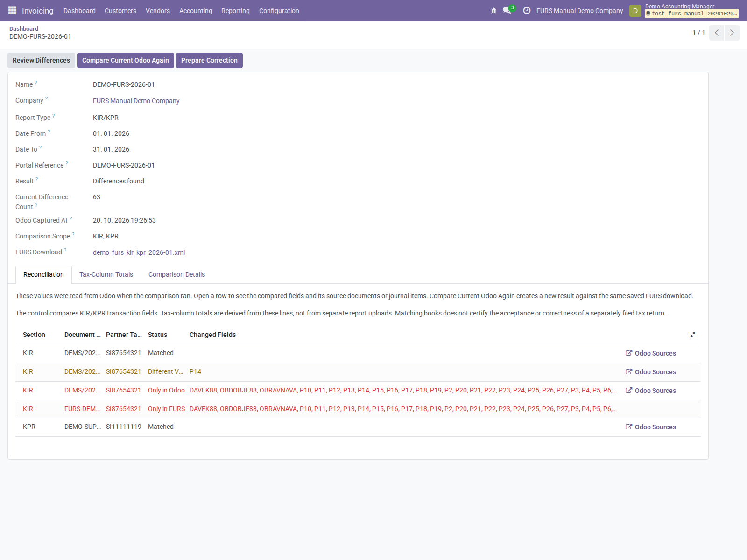Click the Matched status in KPR row
Image resolution: width=747 pixels, height=560 pixels.
161,427
